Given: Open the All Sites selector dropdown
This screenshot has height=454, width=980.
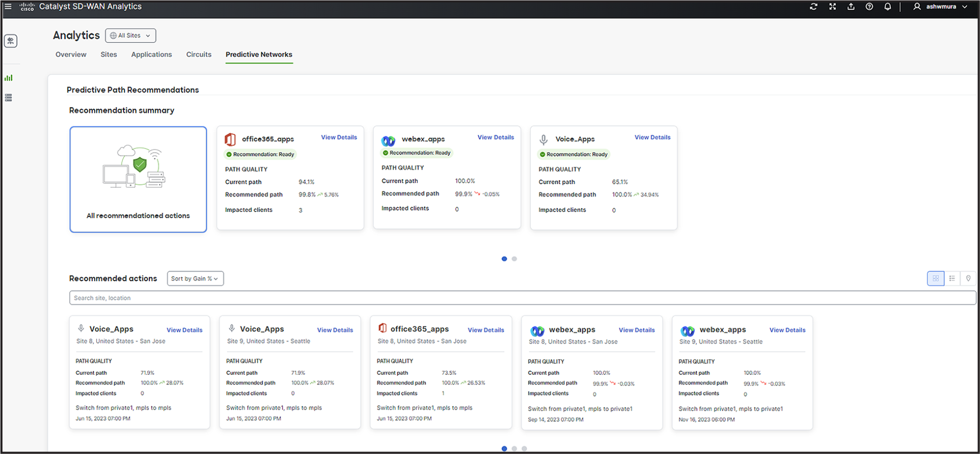Looking at the screenshot, I should point(131,35).
